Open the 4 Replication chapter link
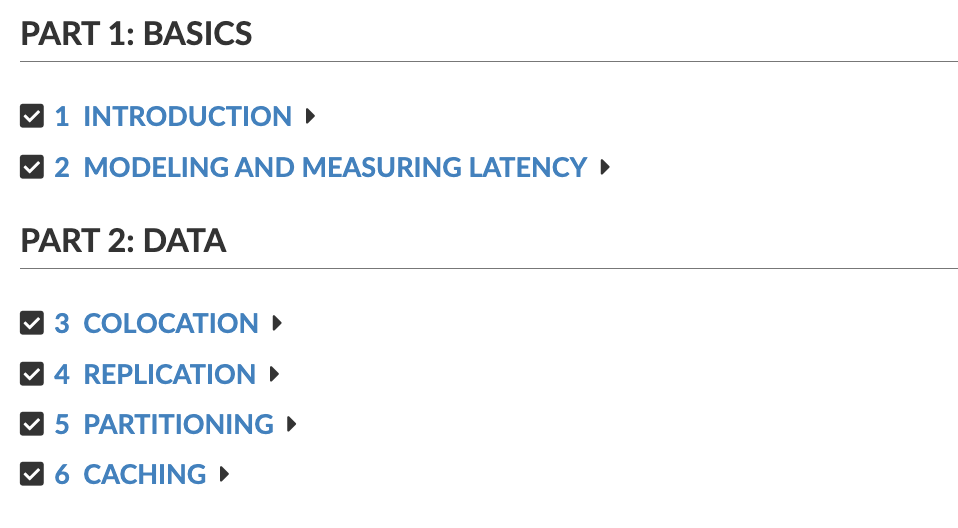Viewport: 958px width, 528px height. pos(155,374)
